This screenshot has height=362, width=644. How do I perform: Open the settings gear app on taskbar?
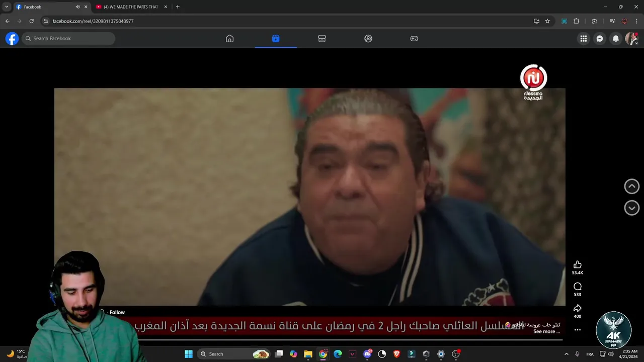[x=441, y=354]
